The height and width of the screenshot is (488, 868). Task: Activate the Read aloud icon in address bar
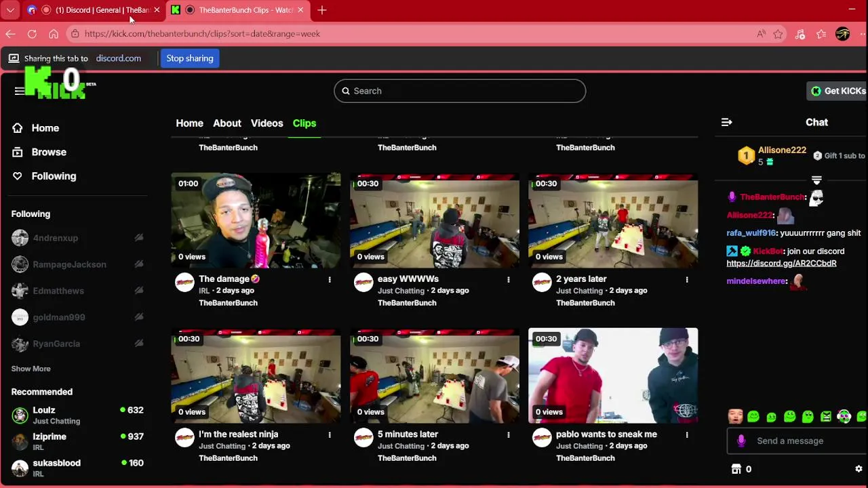tap(762, 34)
